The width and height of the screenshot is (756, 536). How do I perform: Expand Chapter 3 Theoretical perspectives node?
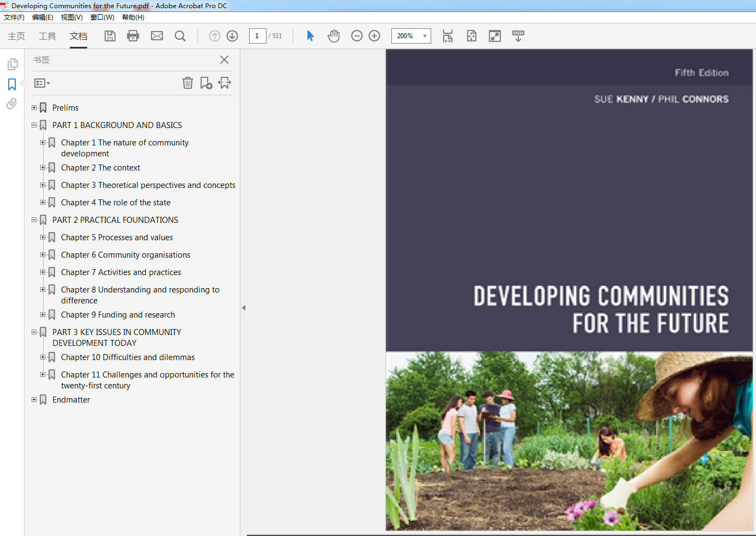click(43, 185)
